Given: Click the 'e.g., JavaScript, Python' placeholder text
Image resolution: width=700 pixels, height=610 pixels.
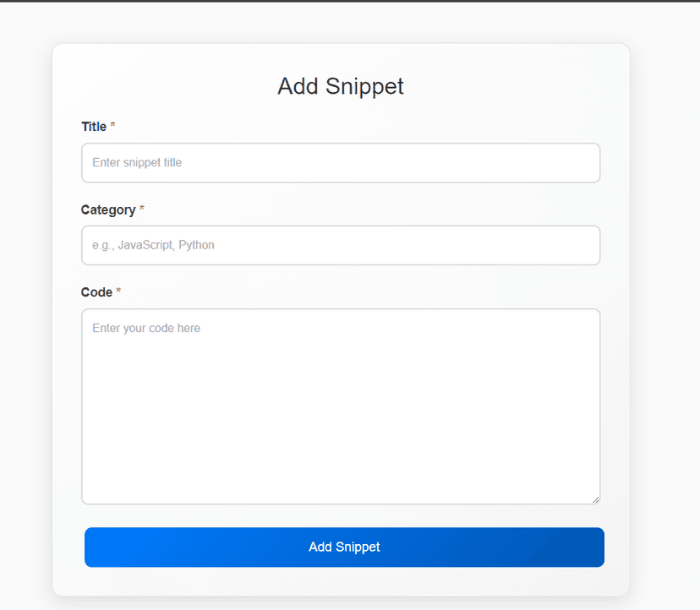Looking at the screenshot, I should [153, 245].
